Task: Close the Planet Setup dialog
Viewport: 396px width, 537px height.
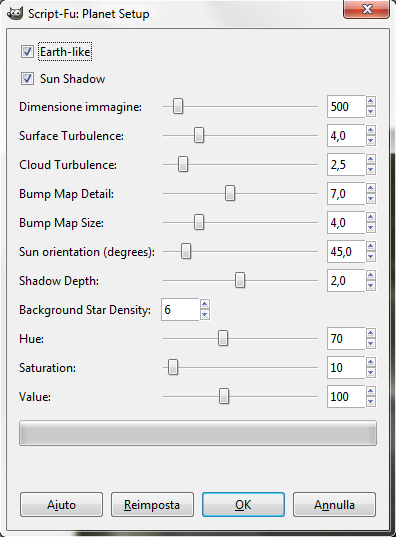Action: tap(366, 9)
